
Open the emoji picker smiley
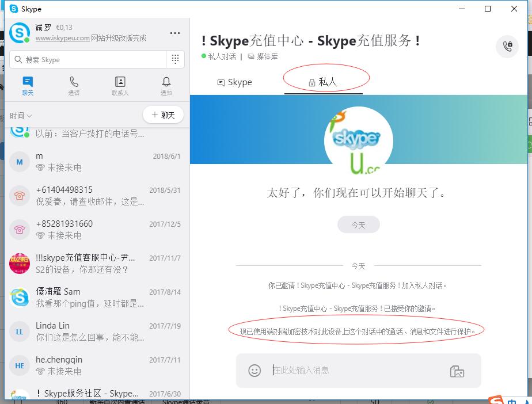[254, 371]
